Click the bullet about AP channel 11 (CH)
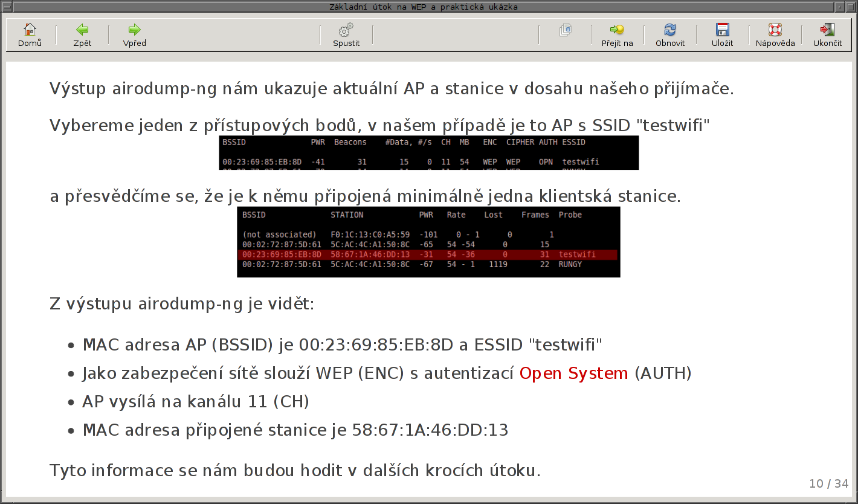The image size is (858, 504). coord(196,402)
